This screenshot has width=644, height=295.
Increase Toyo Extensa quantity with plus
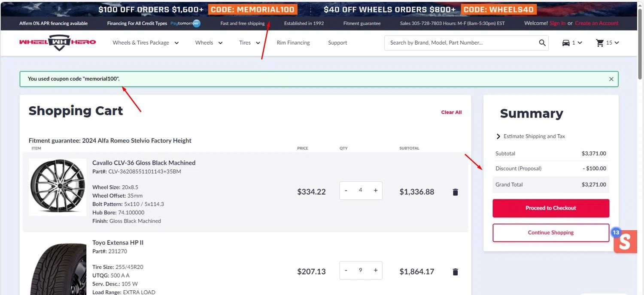[x=376, y=270]
